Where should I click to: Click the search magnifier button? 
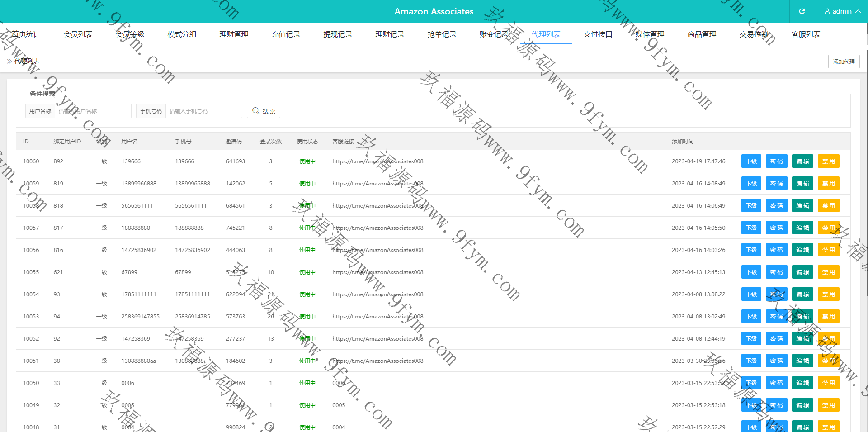(263, 111)
